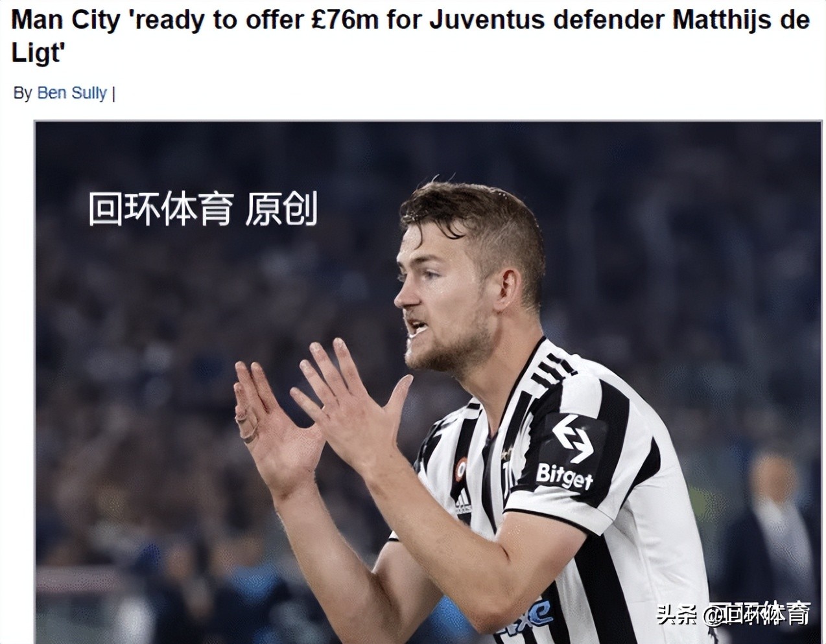Click the Bitget arrow logo on sleeve
The image size is (826, 644).
[x=572, y=439]
